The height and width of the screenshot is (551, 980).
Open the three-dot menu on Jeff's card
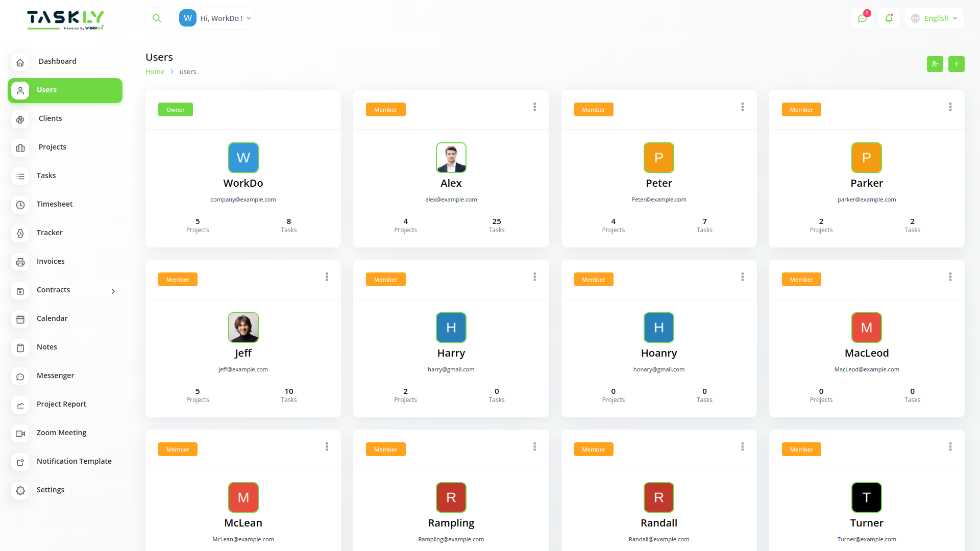point(327,277)
